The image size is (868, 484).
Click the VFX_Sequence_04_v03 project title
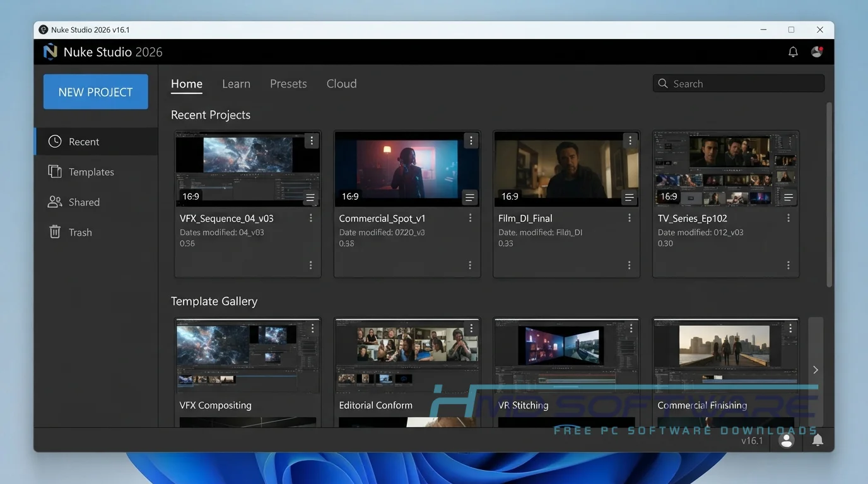tap(226, 219)
